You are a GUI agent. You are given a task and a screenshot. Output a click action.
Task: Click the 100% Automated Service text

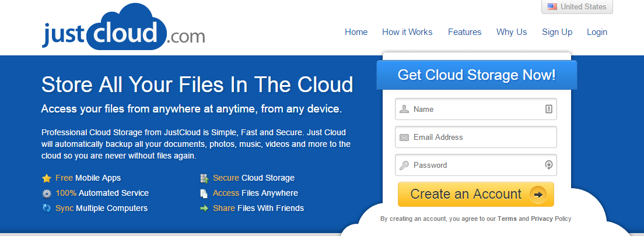(x=102, y=193)
